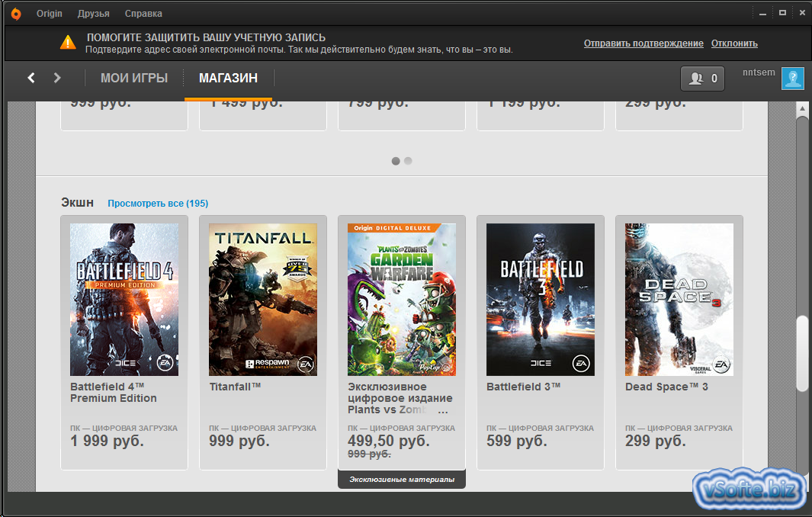Click the 499,50 руб. discounted price

point(389,441)
